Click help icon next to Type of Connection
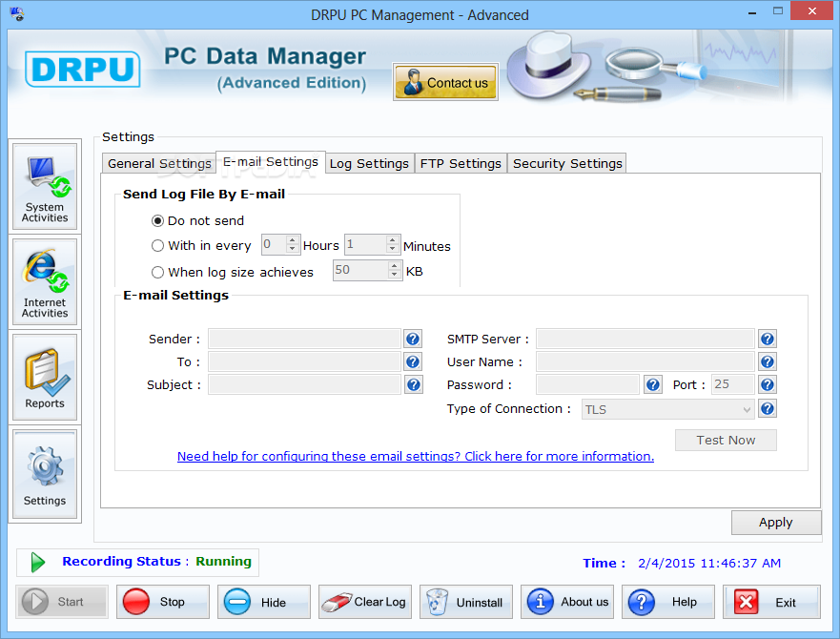The width and height of the screenshot is (840, 639). point(768,409)
